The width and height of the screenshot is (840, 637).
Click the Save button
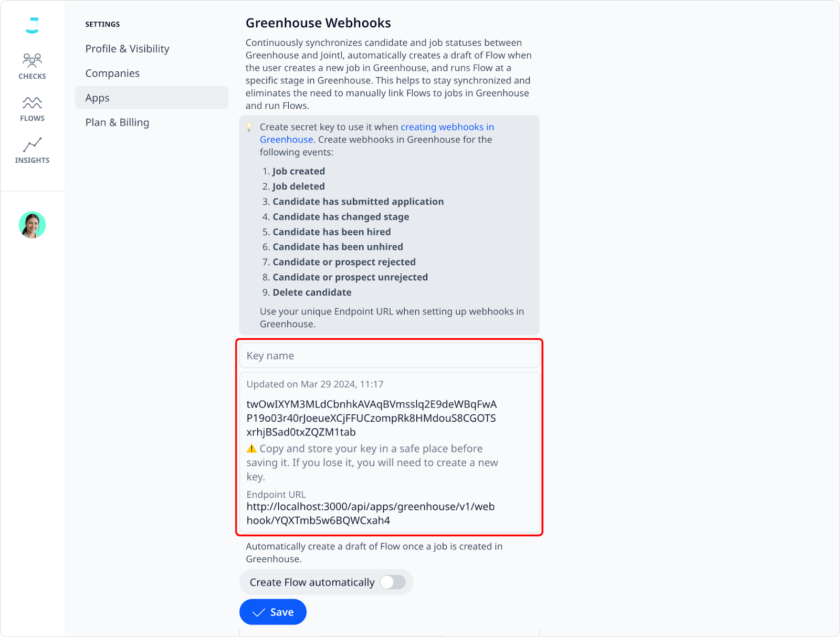point(273,612)
